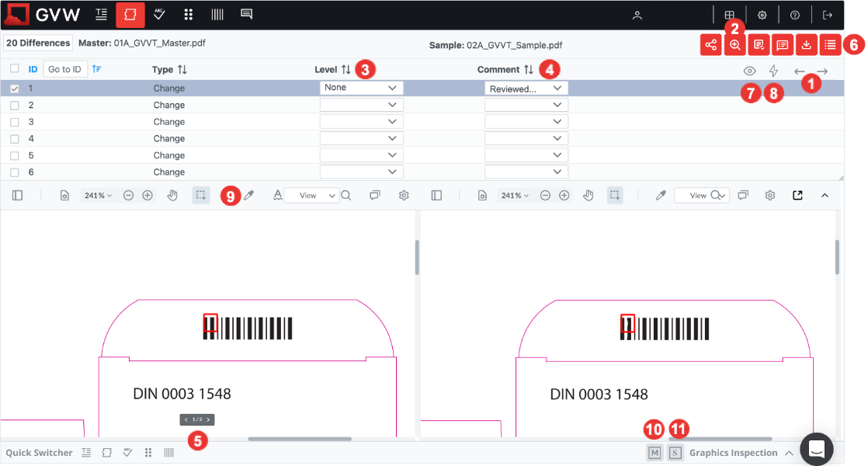This screenshot has width=868, height=466.
Task: Expand the Comment dropdown showing Reviewed
Action: click(526, 89)
